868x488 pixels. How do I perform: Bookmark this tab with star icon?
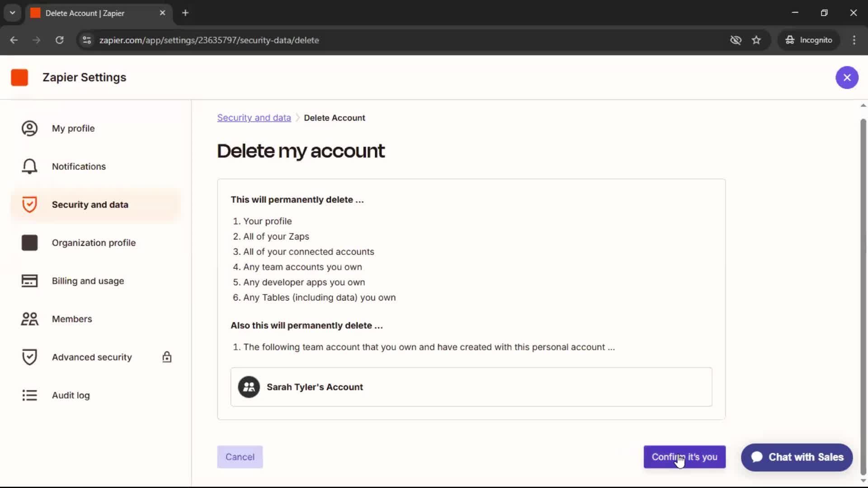pyautogui.click(x=756, y=40)
